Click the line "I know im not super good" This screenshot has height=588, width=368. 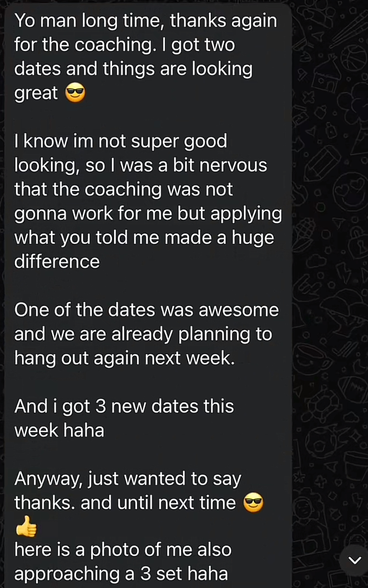pyautogui.click(x=120, y=141)
